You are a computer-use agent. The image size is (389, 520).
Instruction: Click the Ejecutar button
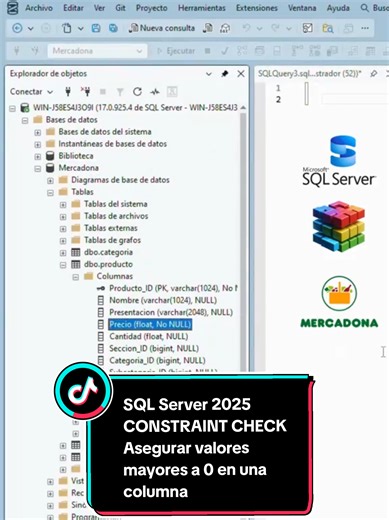coord(176,51)
